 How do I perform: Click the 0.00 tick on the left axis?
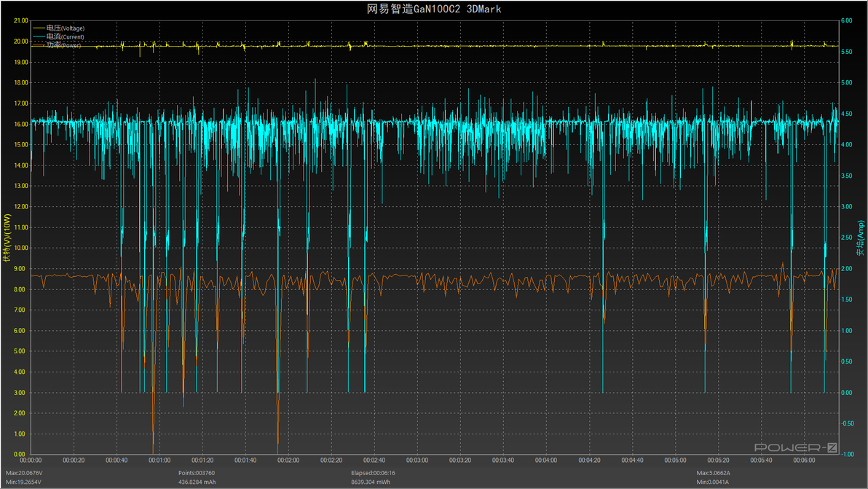(x=20, y=454)
